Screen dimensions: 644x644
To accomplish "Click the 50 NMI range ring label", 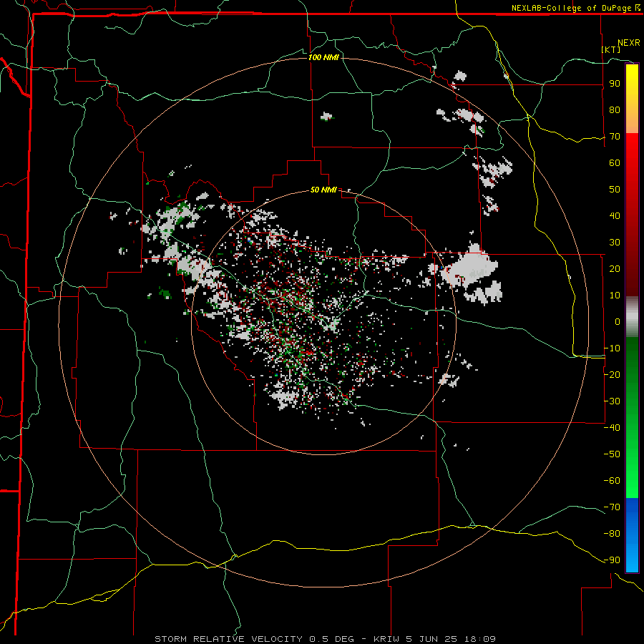I will point(323,190).
